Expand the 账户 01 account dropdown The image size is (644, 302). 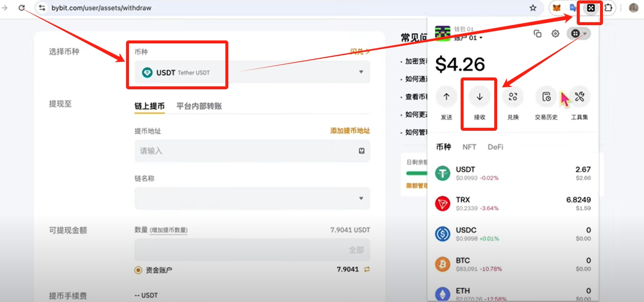click(469, 38)
